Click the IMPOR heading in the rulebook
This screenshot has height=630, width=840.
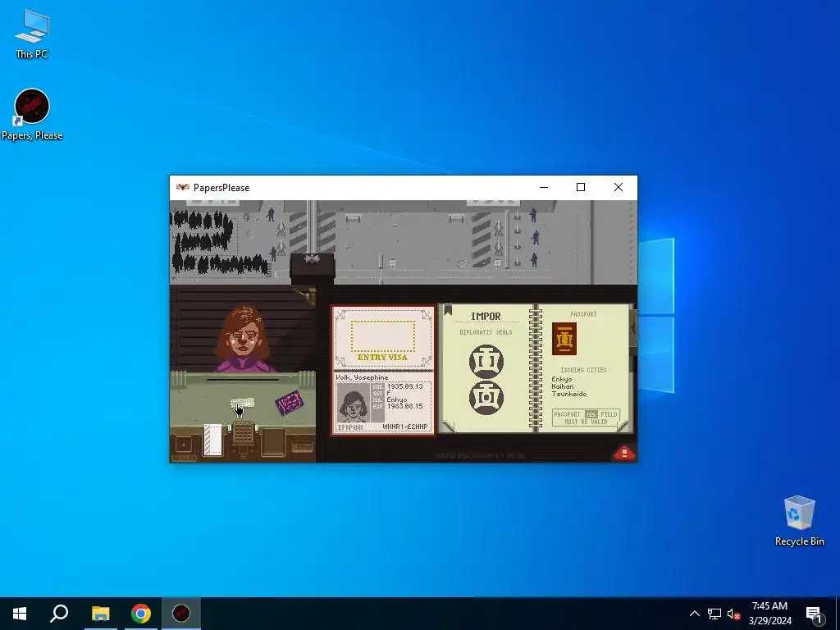(486, 317)
